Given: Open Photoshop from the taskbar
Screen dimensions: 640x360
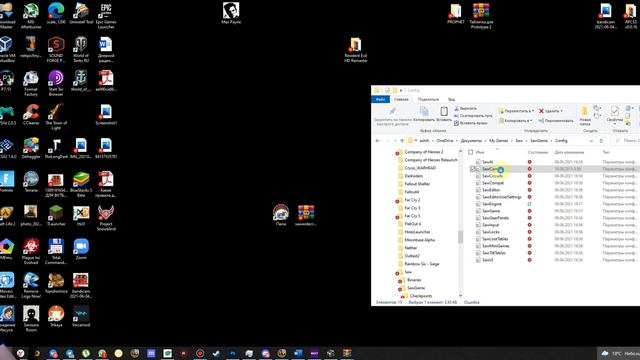Looking at the screenshot, I should pyautogui.click(x=233, y=353).
